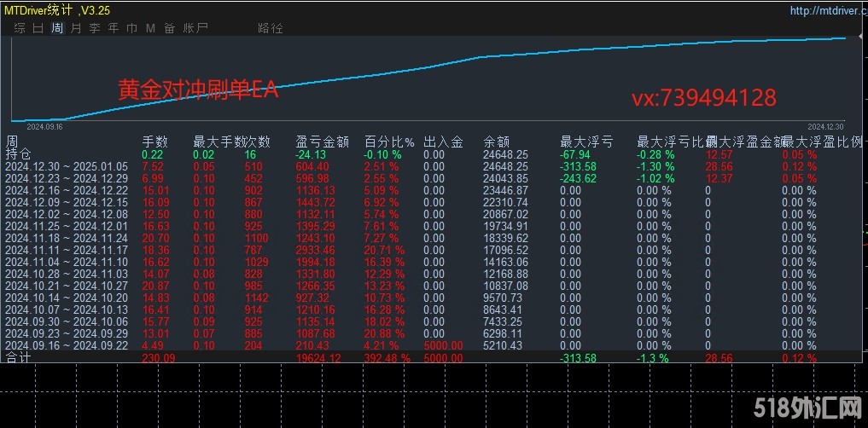The image size is (868, 428).
Task: Select the 持仓 row label
Action: 18,153
